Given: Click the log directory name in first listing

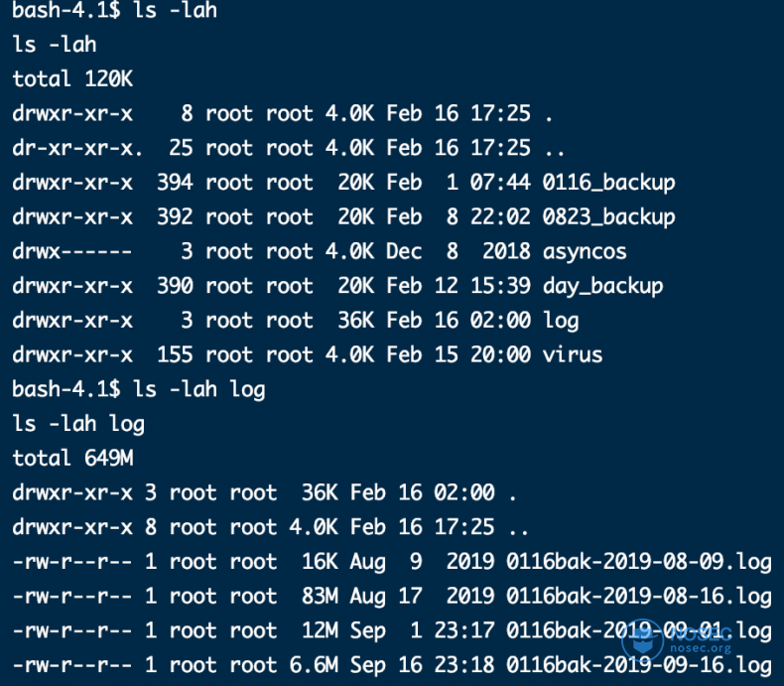Looking at the screenshot, I should (561, 321).
